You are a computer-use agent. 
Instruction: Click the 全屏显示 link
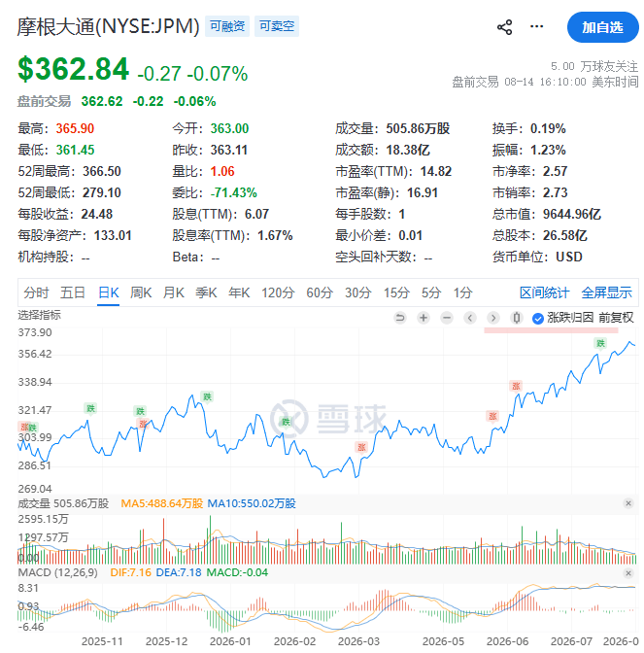pyautogui.click(x=606, y=292)
